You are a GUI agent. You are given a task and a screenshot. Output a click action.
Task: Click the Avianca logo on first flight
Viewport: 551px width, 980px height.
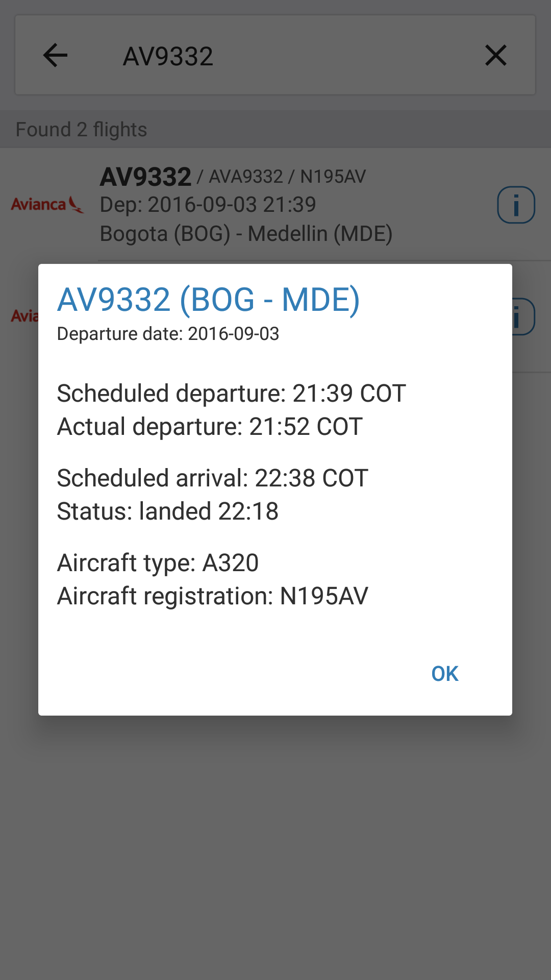47,205
